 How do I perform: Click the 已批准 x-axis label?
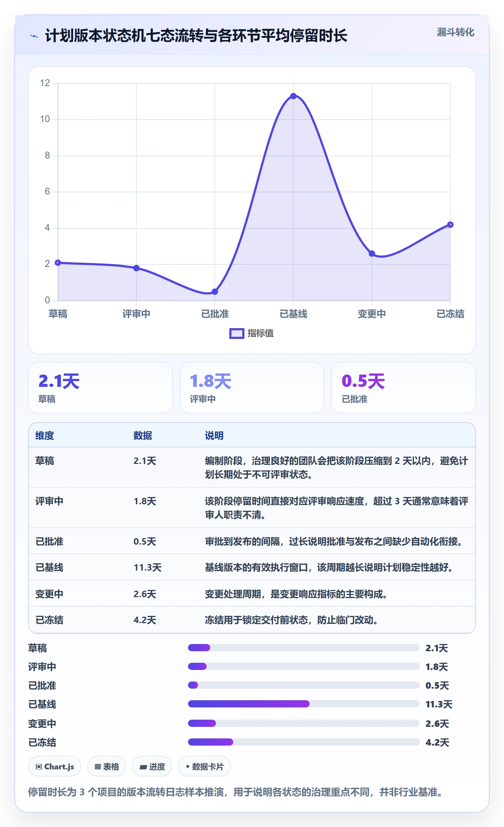pos(215,314)
